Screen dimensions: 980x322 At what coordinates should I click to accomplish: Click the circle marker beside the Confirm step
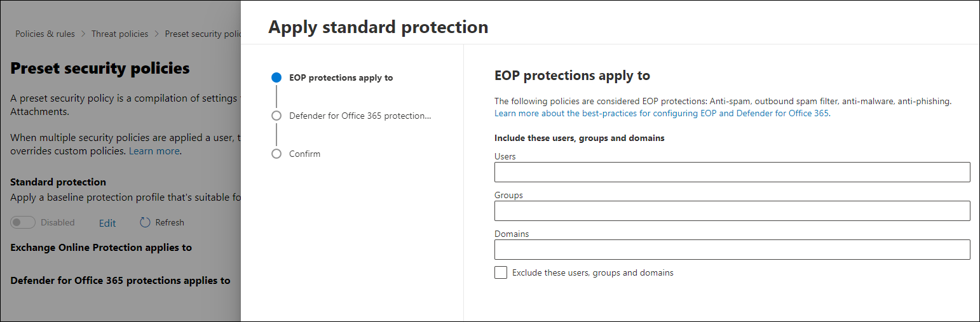pos(276,154)
